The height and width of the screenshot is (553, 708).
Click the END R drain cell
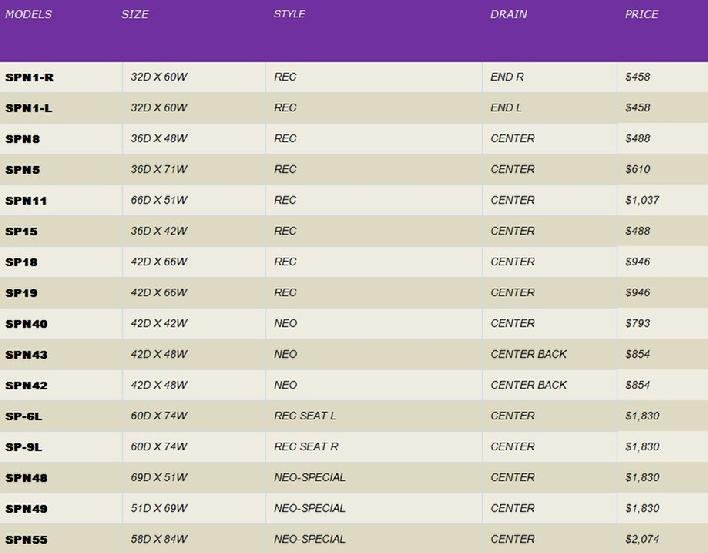507,77
